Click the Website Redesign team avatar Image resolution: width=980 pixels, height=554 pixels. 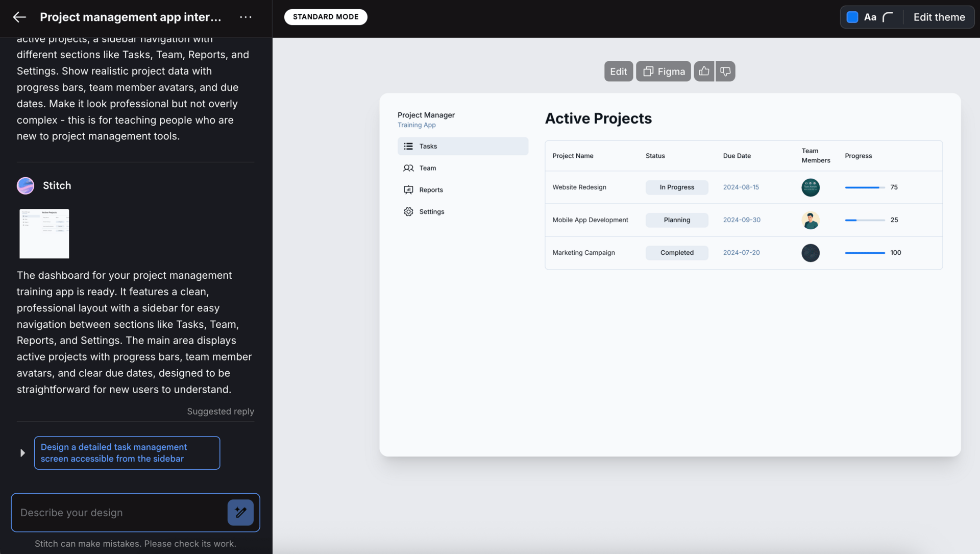pyautogui.click(x=811, y=187)
